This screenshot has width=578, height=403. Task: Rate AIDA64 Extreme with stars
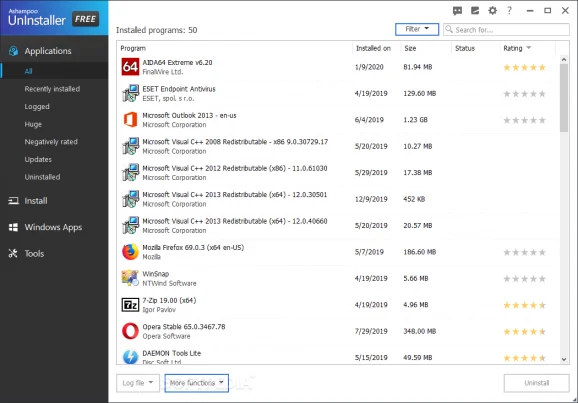(x=524, y=67)
